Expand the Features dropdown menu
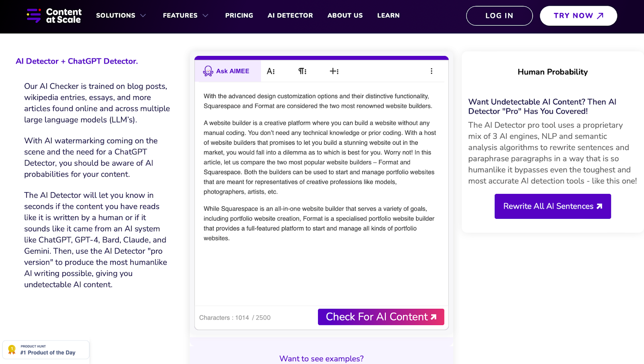 click(x=186, y=16)
